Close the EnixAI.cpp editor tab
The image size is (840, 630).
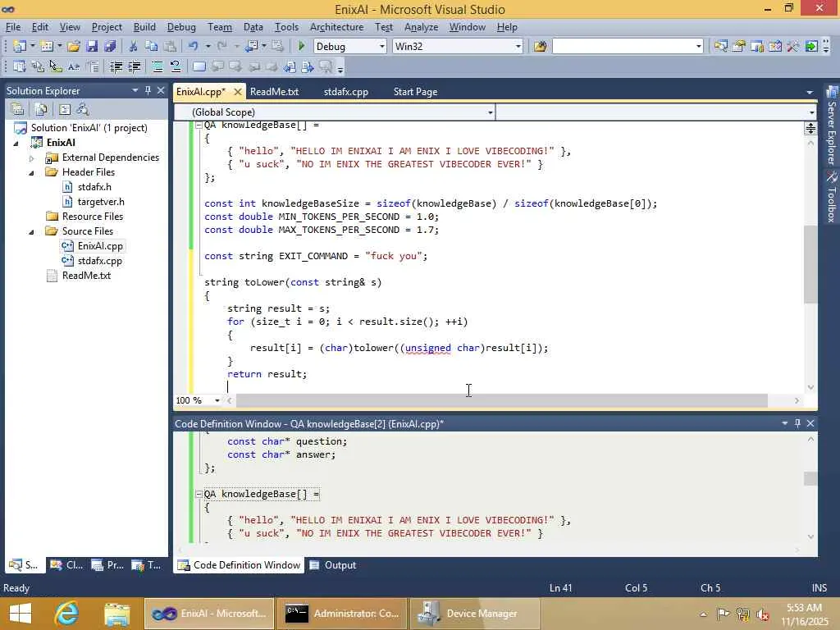click(237, 92)
